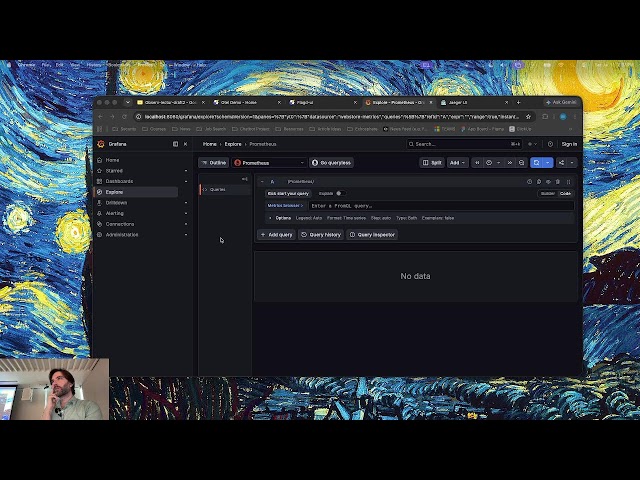Open Starred in the sidebar
The width and height of the screenshot is (640, 480).
114,171
